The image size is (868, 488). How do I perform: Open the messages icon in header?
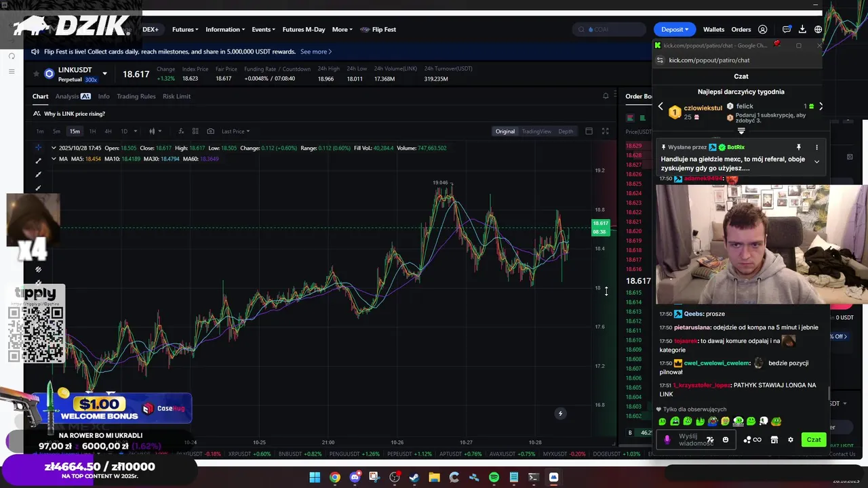787,30
